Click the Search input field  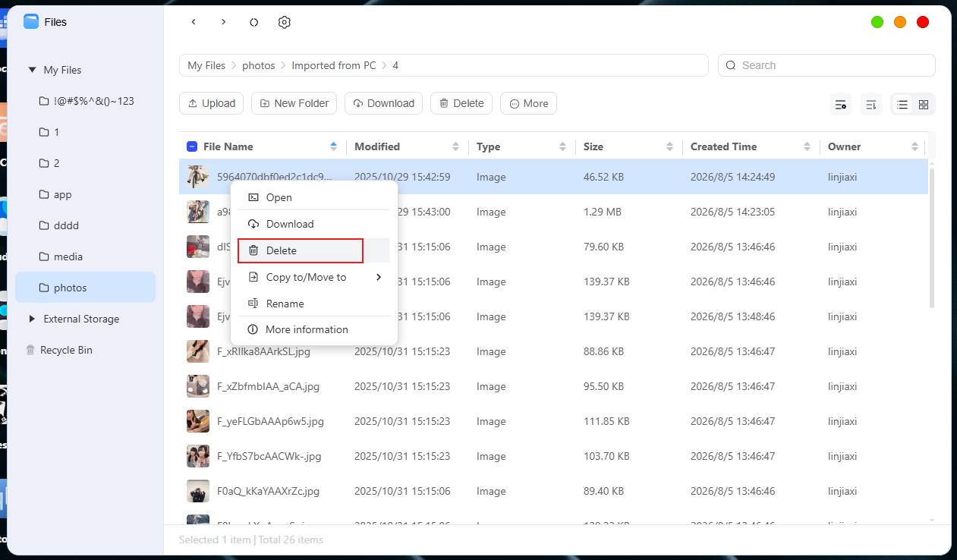click(826, 65)
